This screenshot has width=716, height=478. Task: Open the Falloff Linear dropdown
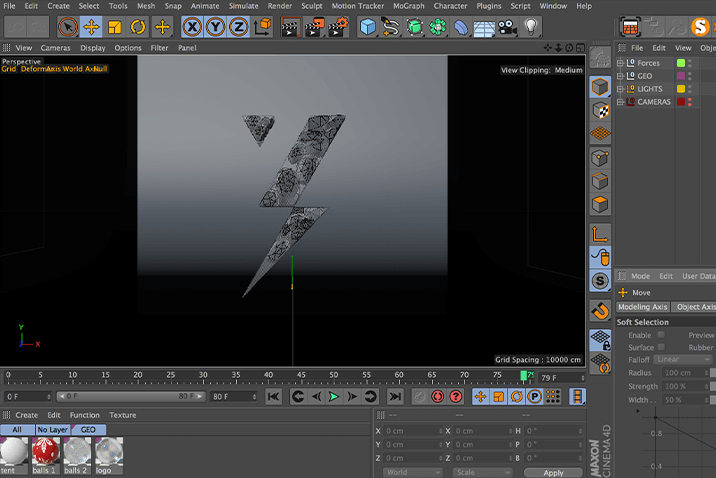tap(683, 360)
